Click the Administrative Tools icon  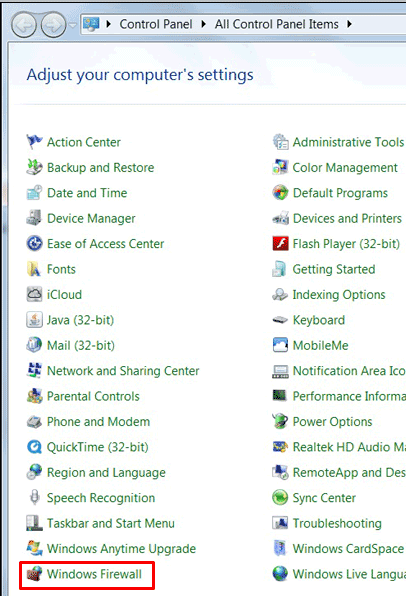point(280,142)
